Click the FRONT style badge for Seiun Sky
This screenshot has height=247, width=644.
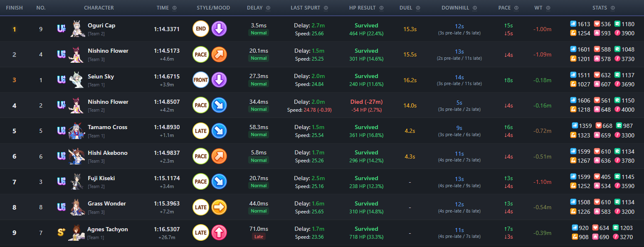tap(201, 80)
